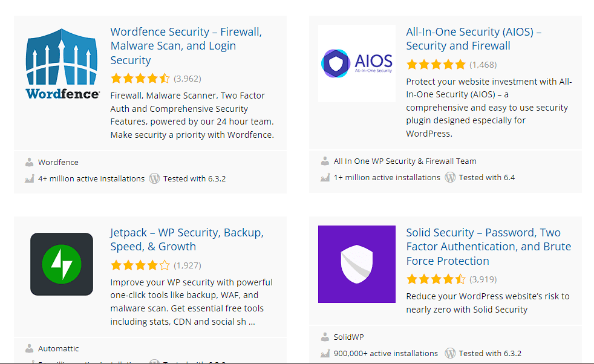Click installations chart icon beside '1+ million'

[x=325, y=178]
